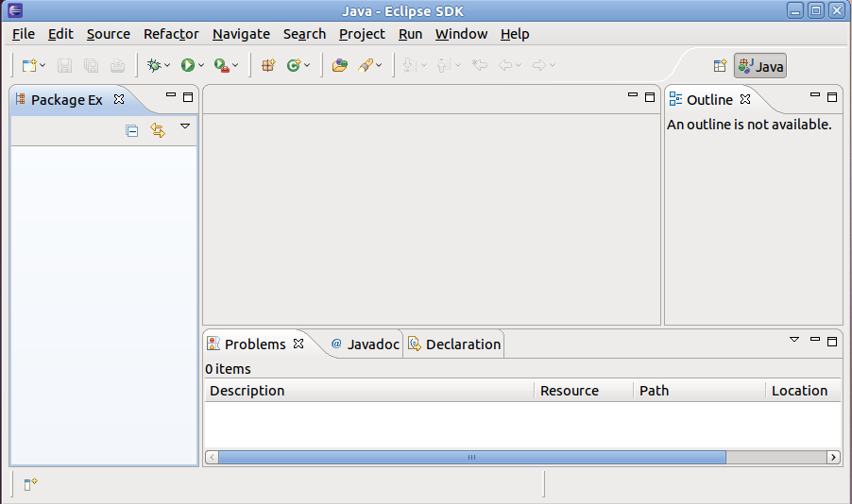The width and height of the screenshot is (852, 504).
Task: Open the Help menu
Action: 515,34
